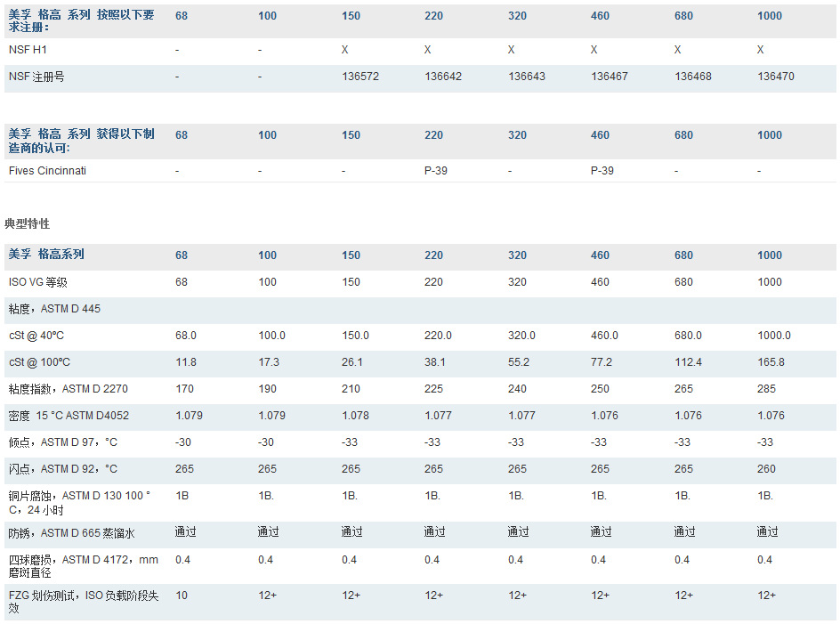
Task: Click the 铜片腐蚀，ASTM D 130 label
Action: coord(80,503)
